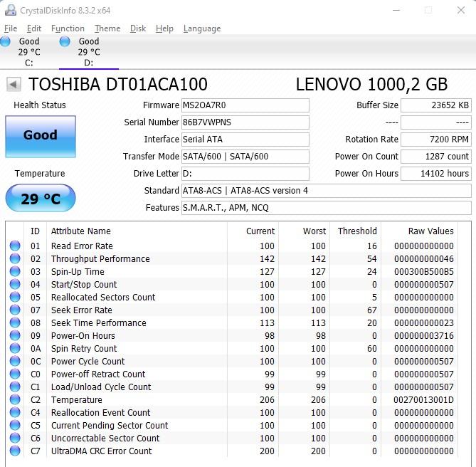Click the Attribute Name column header
476x467 pixels.
(x=81, y=231)
